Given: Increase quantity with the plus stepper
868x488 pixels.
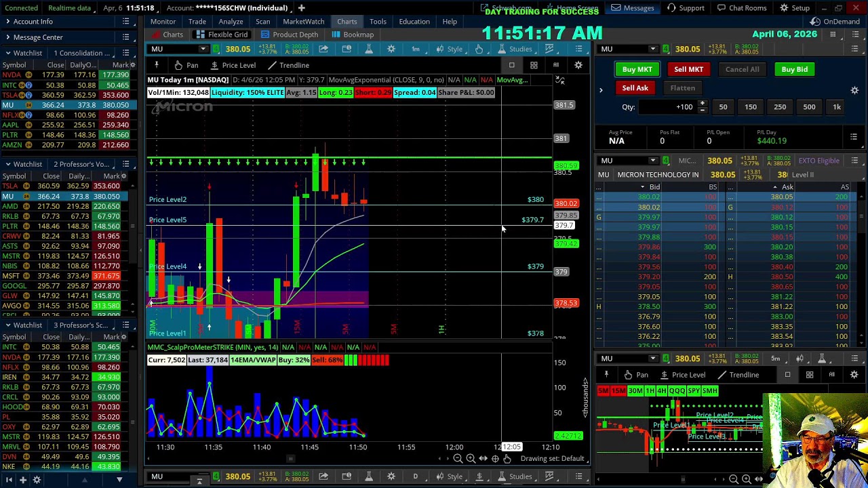Looking at the screenshot, I should tap(703, 104).
